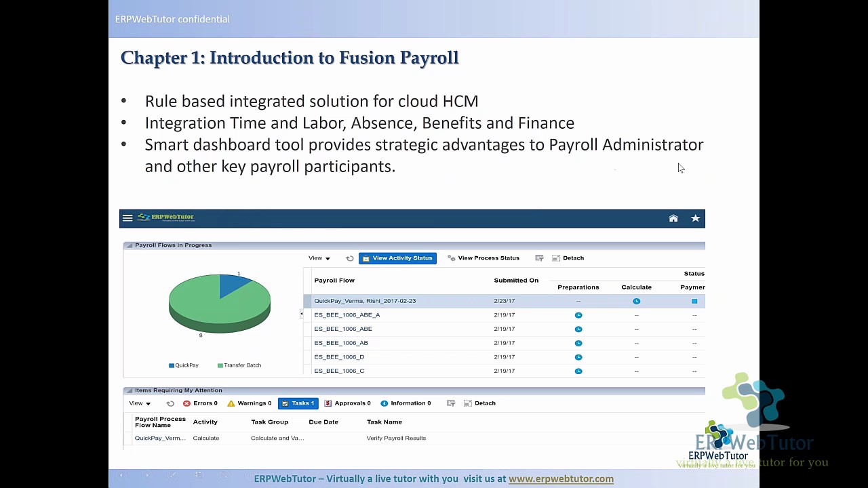Click the Activity column header
The height and width of the screenshot is (488, 868).
tap(205, 422)
